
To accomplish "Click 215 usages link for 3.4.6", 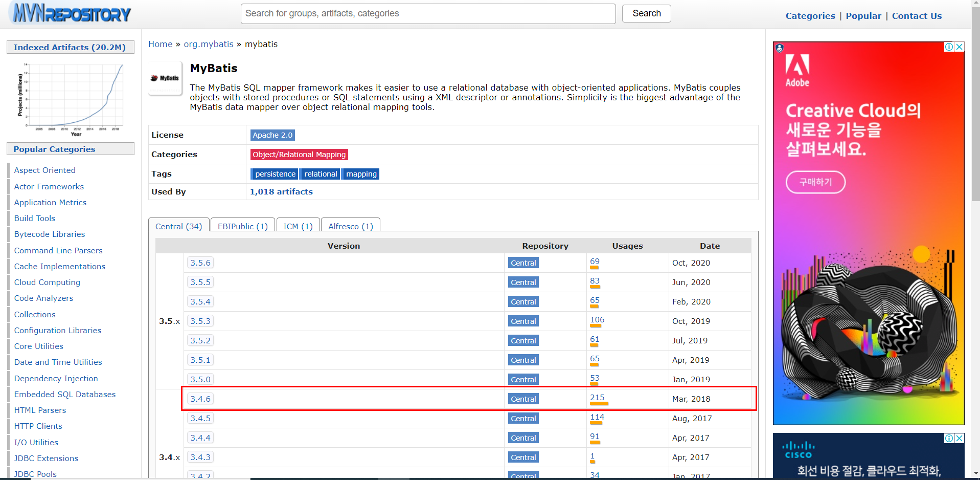I will pyautogui.click(x=597, y=397).
